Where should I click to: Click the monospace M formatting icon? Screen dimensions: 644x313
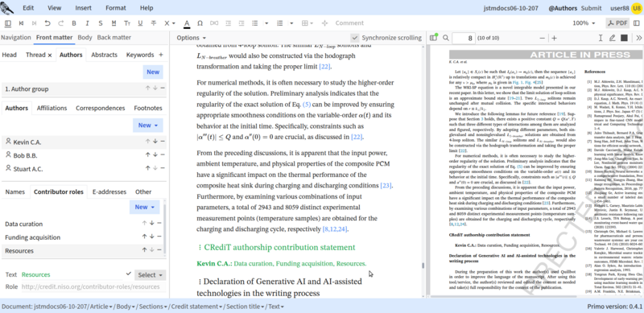pos(114,23)
